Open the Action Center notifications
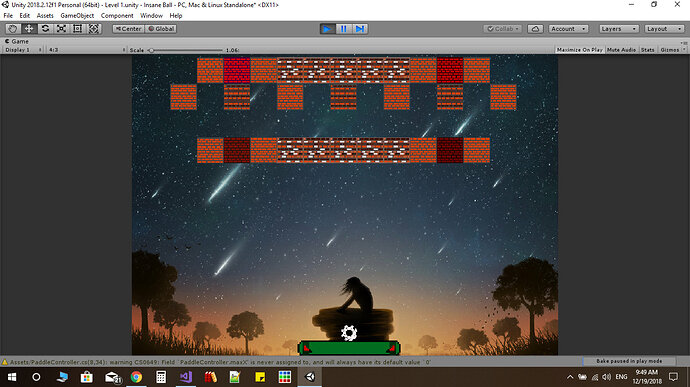690x387 pixels. coord(673,377)
